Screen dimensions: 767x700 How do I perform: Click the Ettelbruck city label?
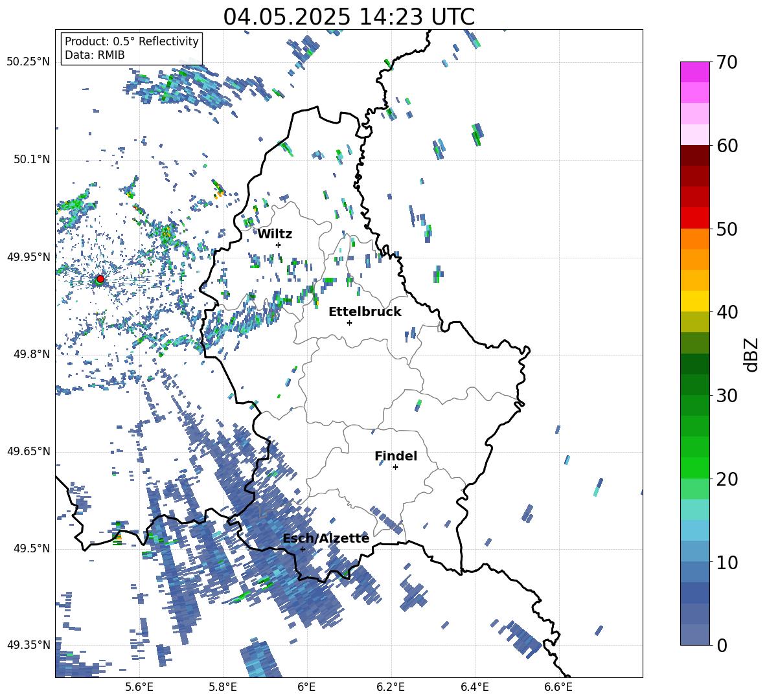click(x=365, y=312)
